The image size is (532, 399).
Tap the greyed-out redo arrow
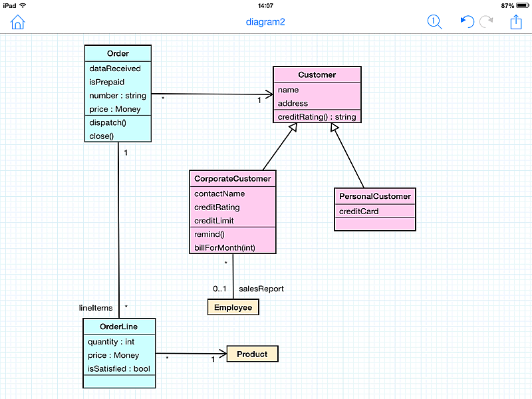pos(486,22)
